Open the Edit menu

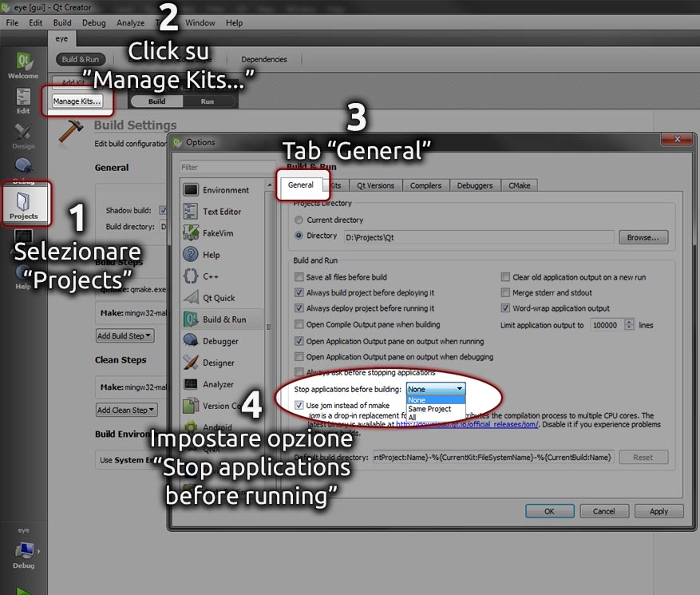point(35,23)
